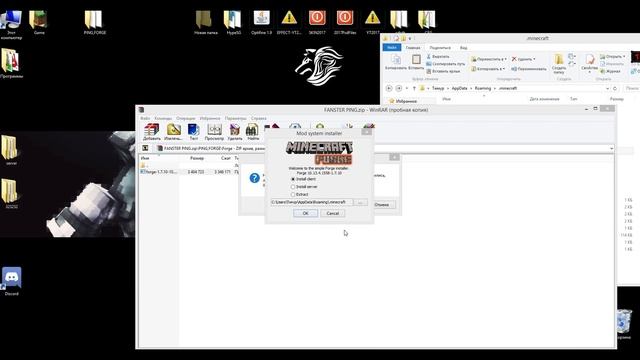The width and height of the screenshot is (640, 360).
Task: Expand the WinRAR archive path dropdown
Action: [x=611, y=149]
